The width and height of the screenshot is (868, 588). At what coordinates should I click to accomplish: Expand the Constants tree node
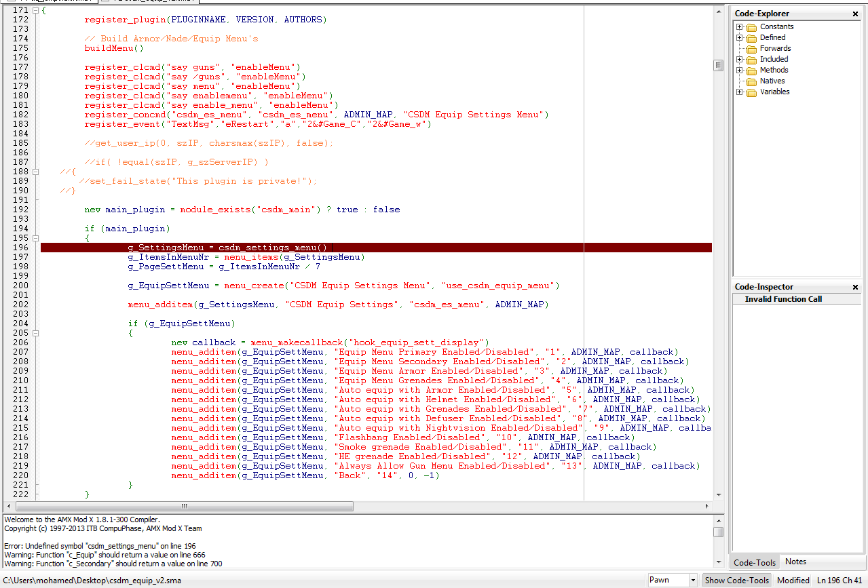740,27
